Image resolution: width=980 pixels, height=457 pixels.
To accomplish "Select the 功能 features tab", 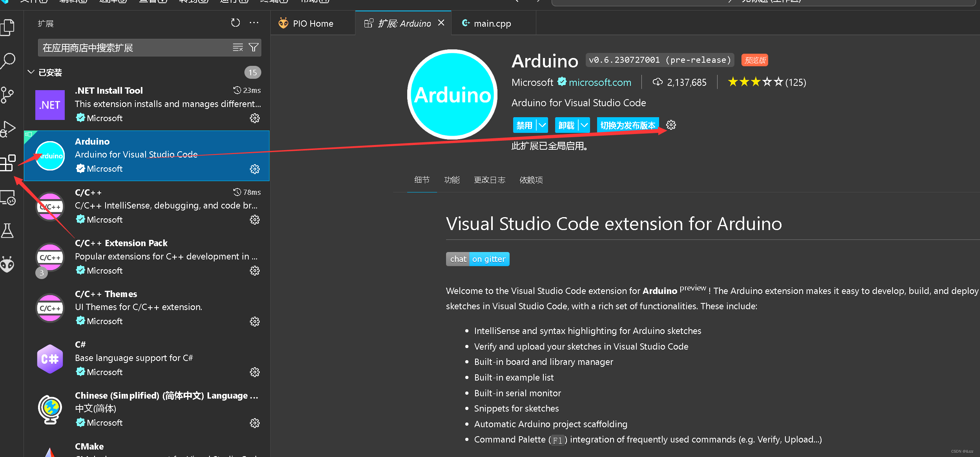I will [x=452, y=180].
